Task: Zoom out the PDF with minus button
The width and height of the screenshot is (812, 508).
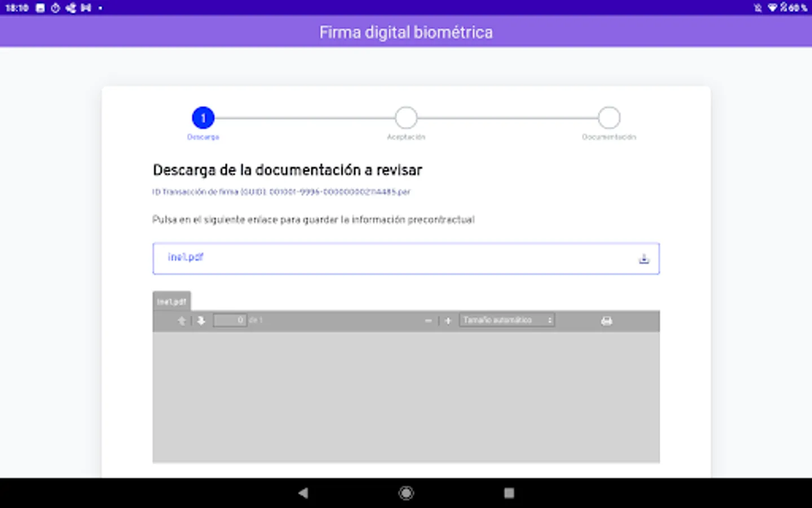Action: click(428, 321)
